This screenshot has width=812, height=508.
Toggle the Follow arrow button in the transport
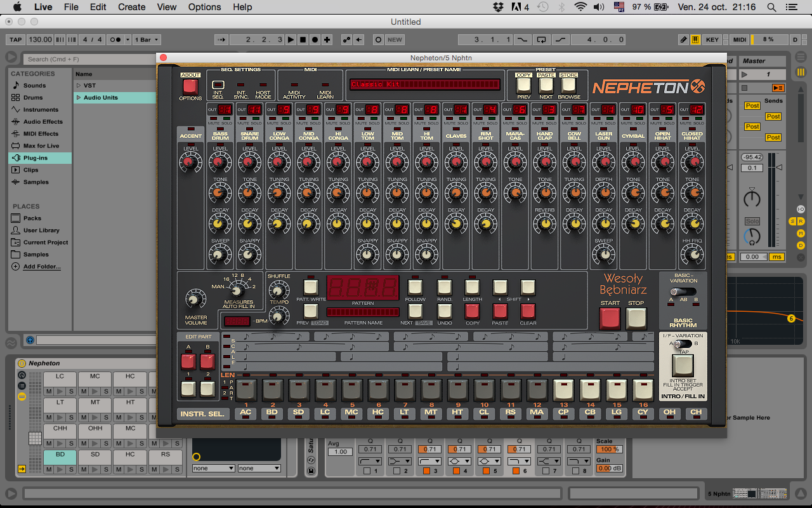[221, 39]
